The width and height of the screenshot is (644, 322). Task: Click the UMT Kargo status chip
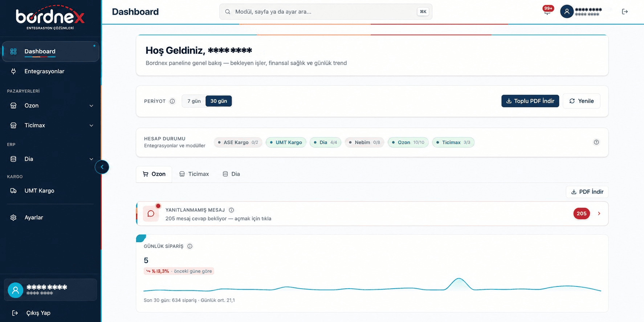[x=286, y=142]
